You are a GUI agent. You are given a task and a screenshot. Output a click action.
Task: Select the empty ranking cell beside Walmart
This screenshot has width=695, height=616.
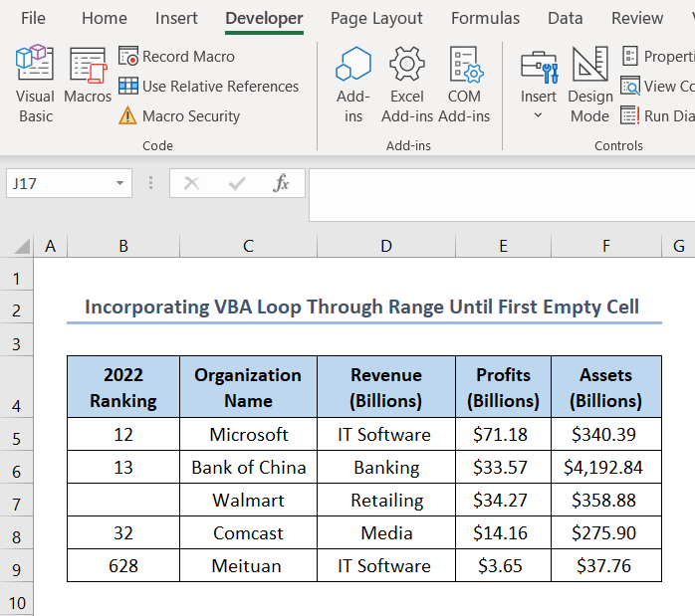123,500
